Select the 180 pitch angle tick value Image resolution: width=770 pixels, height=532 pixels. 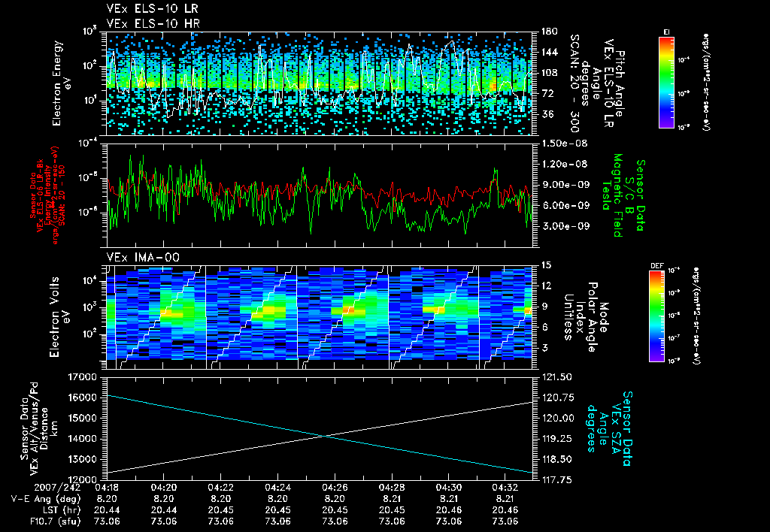click(x=549, y=32)
